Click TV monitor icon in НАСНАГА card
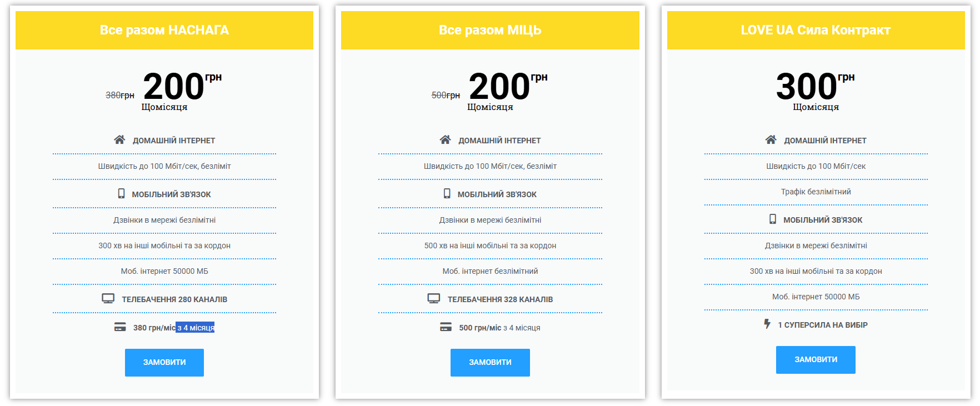 click(108, 299)
